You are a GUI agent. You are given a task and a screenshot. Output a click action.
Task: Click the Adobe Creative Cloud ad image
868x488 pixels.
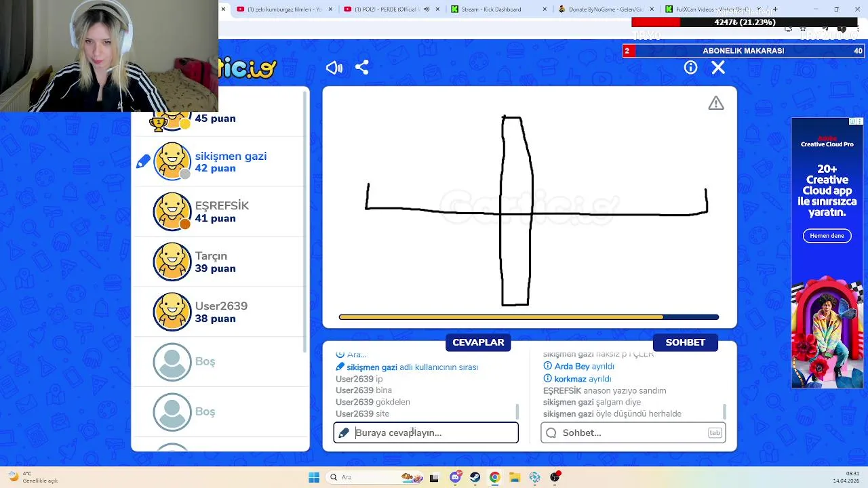827,253
